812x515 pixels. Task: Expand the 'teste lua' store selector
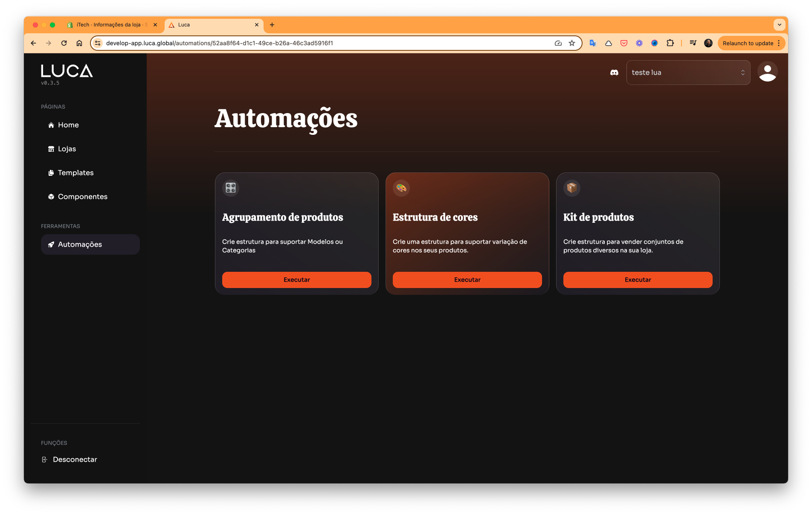click(688, 73)
